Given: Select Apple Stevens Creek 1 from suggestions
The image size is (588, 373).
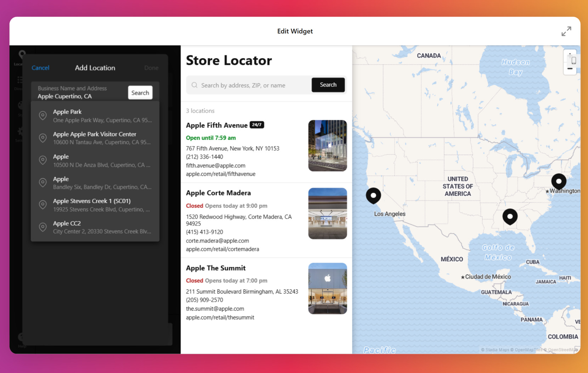Looking at the screenshot, I should [92, 205].
